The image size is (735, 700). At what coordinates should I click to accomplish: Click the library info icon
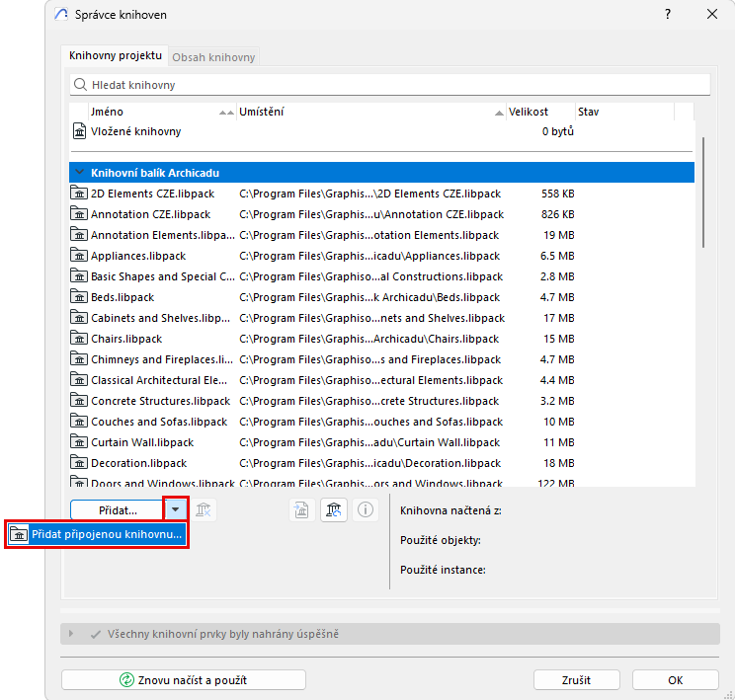(366, 509)
